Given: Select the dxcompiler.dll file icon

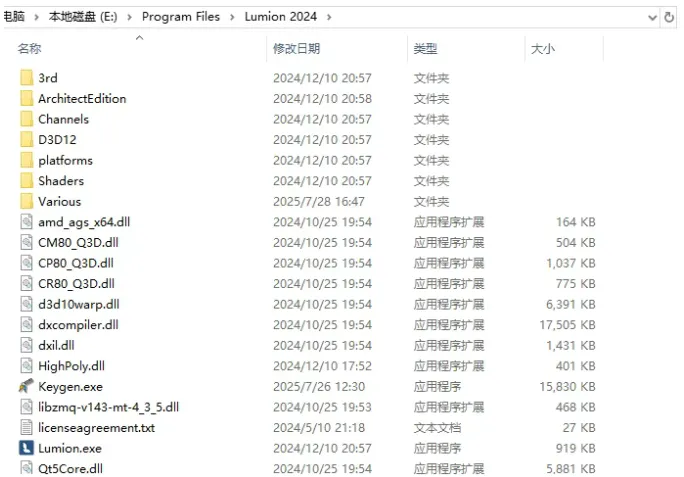Looking at the screenshot, I should tap(26, 324).
